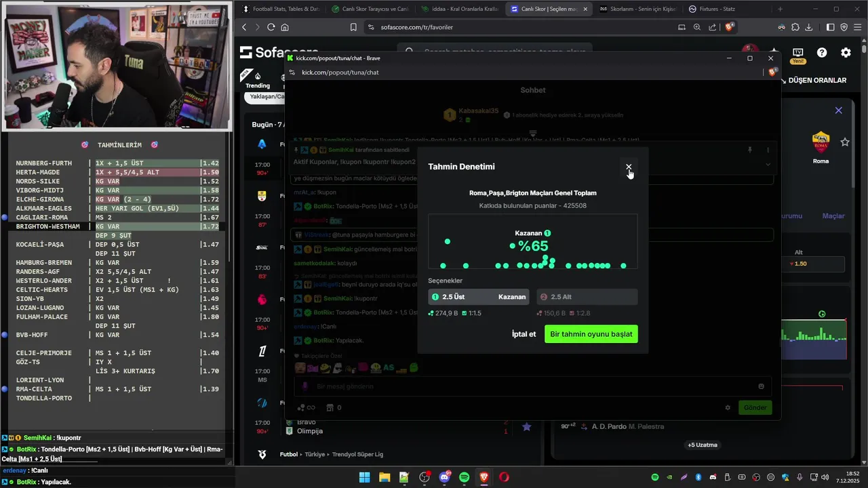Go back in main browser window
Image resolution: width=868 pixels, height=488 pixels.
point(245,27)
